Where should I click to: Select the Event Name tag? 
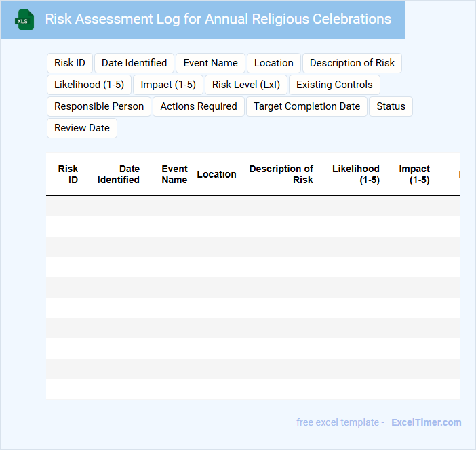tap(211, 63)
